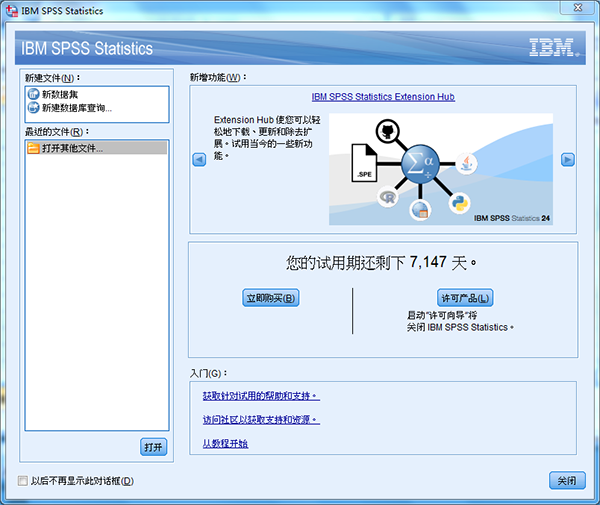Click the folder icon for 打开其他文件
600x505 pixels.
(33, 148)
